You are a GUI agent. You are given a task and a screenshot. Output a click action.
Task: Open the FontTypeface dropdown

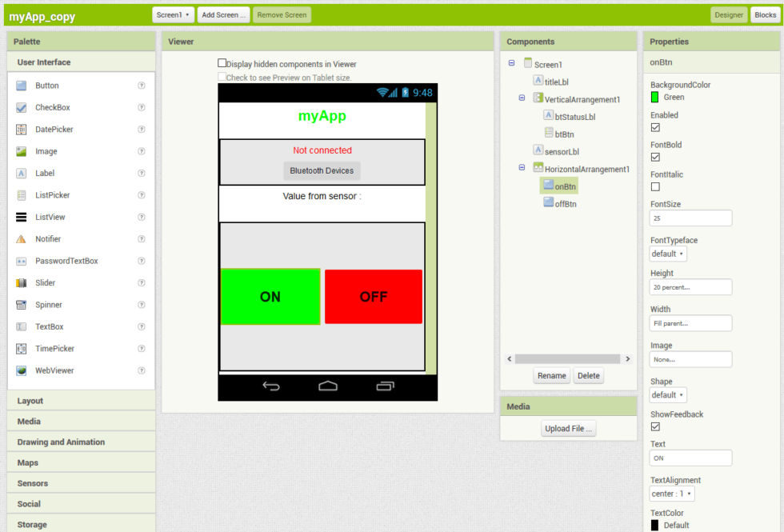pos(667,254)
